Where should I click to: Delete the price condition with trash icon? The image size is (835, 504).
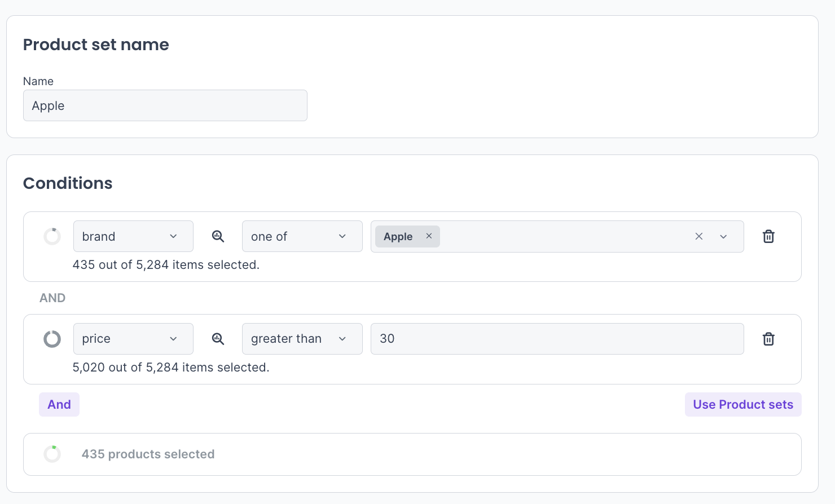click(x=768, y=339)
